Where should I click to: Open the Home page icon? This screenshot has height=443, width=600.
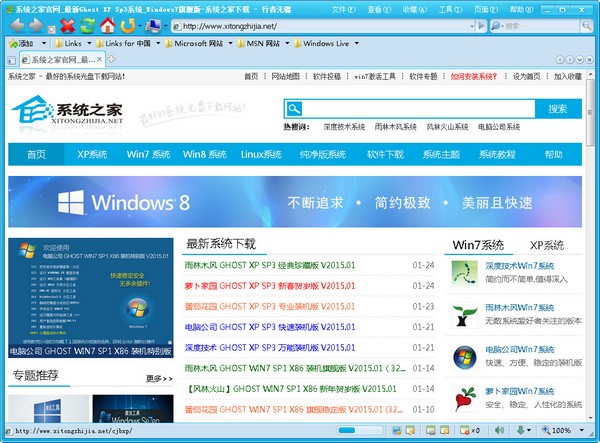coord(108,26)
